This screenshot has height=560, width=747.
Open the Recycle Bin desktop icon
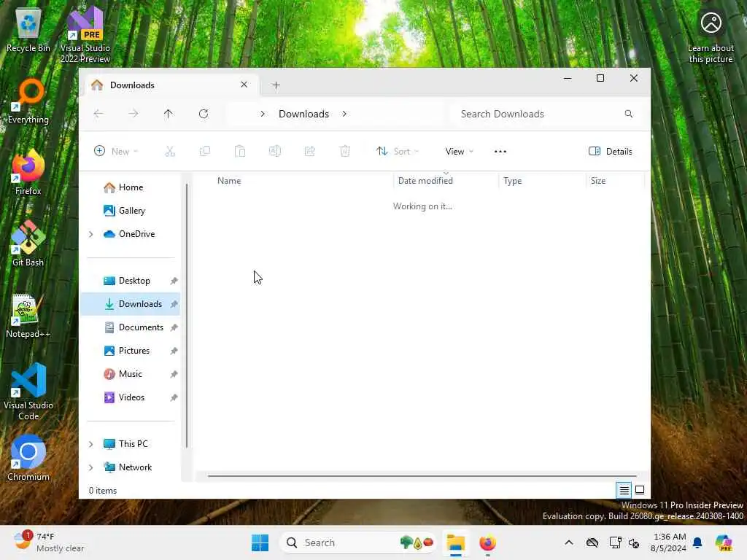(28, 31)
